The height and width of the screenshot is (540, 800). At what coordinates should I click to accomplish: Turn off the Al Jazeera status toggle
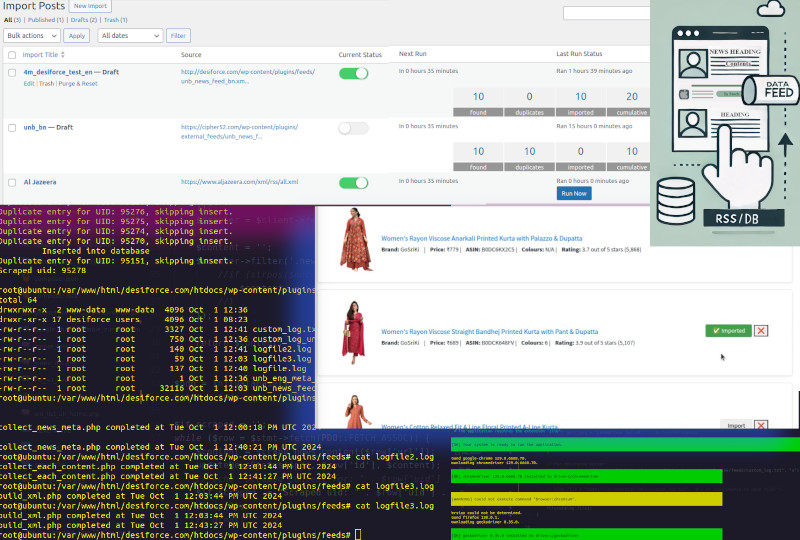click(x=353, y=183)
